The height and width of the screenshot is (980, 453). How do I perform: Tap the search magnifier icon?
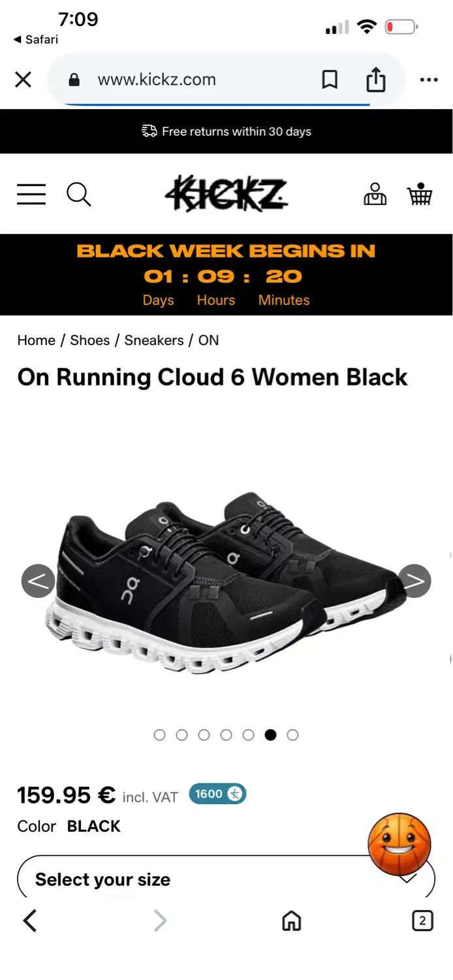click(79, 194)
